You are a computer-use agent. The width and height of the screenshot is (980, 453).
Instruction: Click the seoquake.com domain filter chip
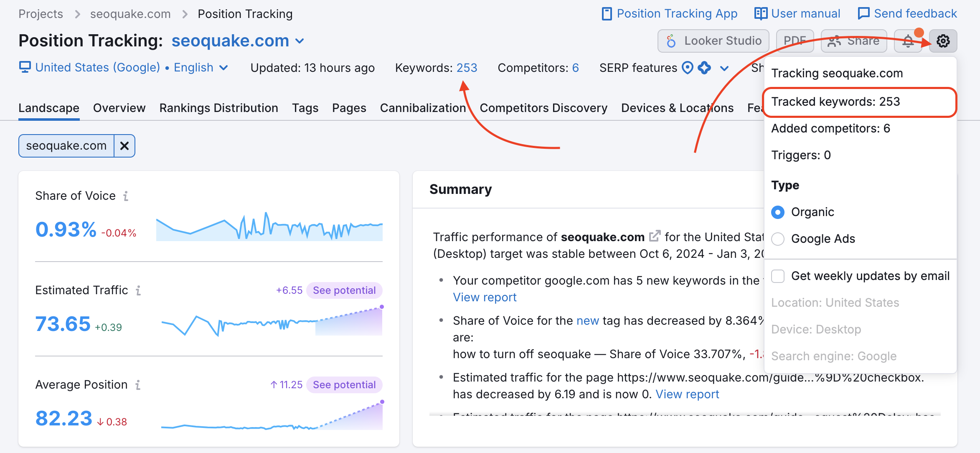point(66,146)
